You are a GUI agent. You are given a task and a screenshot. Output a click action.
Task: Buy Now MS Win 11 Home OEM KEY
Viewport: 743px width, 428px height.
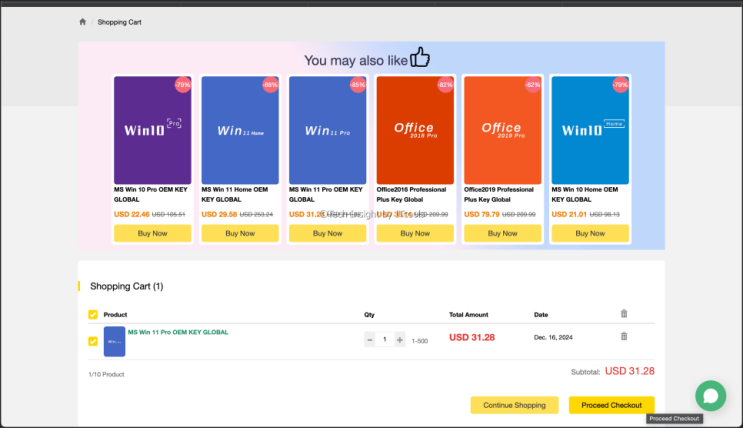[240, 233]
